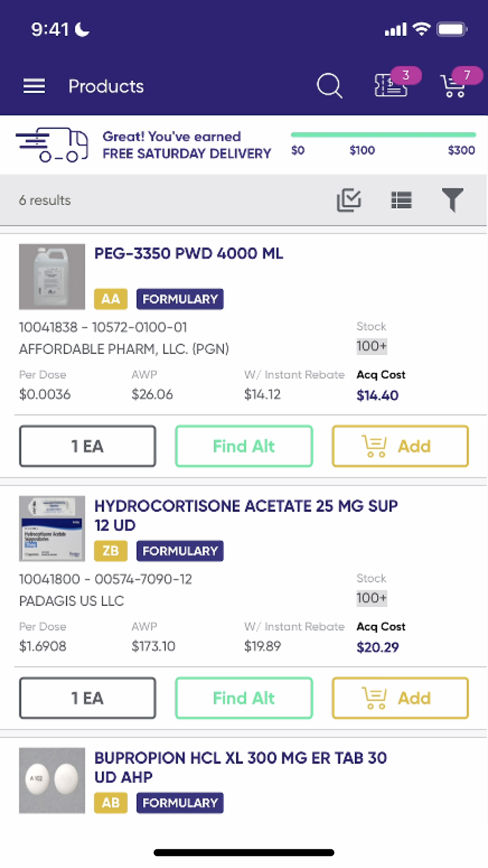The width and height of the screenshot is (488, 868).
Task: Open Bupropion tablets product image
Action: (52, 780)
